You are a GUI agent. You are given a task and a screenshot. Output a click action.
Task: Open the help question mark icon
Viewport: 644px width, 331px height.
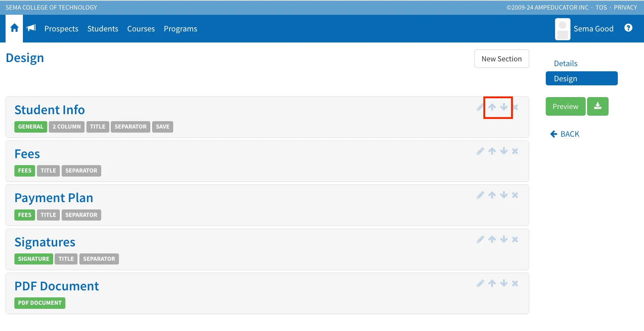pyautogui.click(x=628, y=28)
